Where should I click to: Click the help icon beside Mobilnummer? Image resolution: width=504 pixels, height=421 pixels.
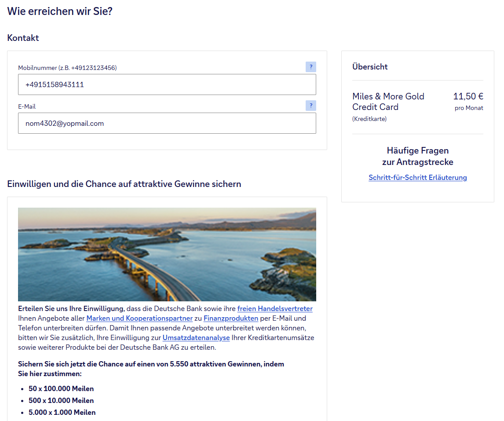tap(310, 67)
